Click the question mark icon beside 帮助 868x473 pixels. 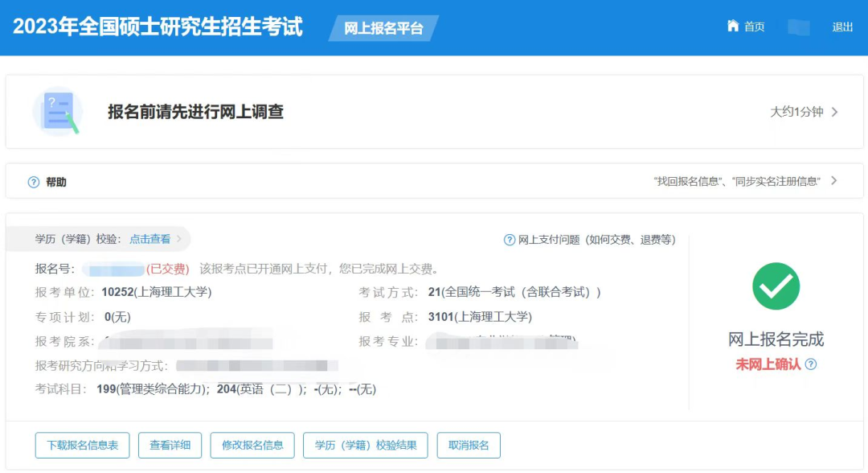(34, 183)
